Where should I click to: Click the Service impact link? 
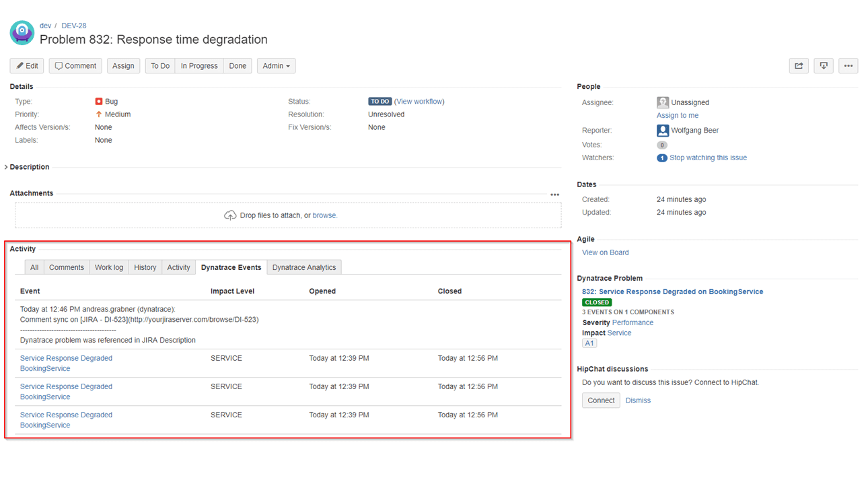pos(619,333)
